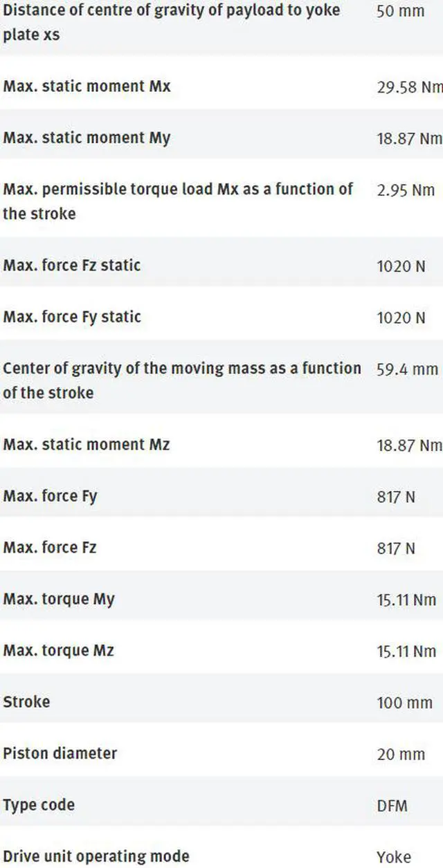Click the 'Max. force Fy static' label
Image resolution: width=443 pixels, height=868 pixels.
(72, 317)
